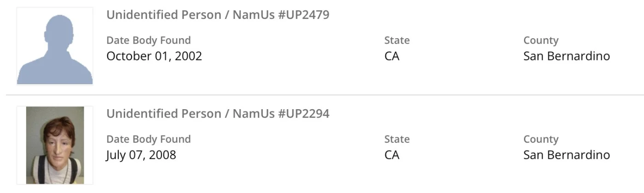
Task: Open the NamUs #UP2294 case number
Action: click(281, 113)
